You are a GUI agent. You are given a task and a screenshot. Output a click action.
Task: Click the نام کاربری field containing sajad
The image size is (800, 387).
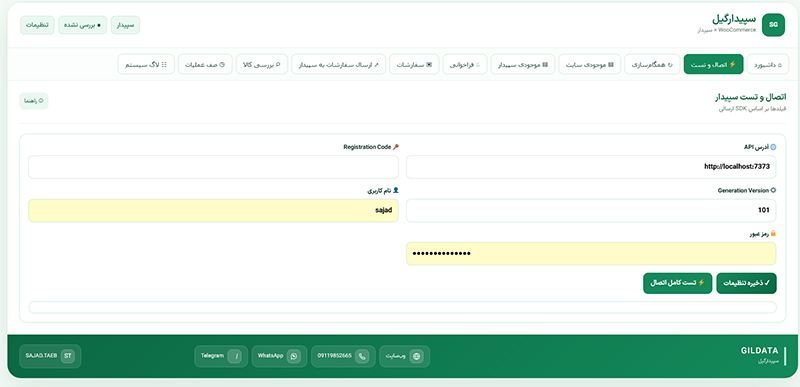click(x=213, y=211)
